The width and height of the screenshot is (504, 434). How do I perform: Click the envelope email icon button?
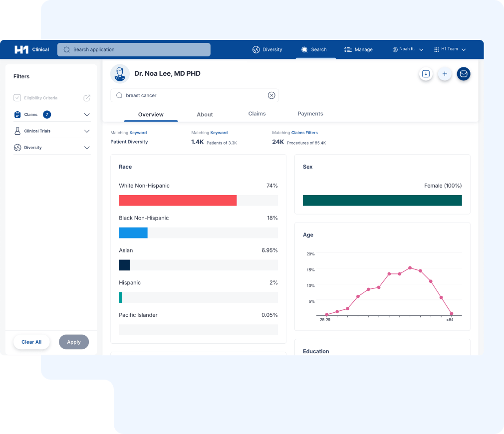(464, 74)
